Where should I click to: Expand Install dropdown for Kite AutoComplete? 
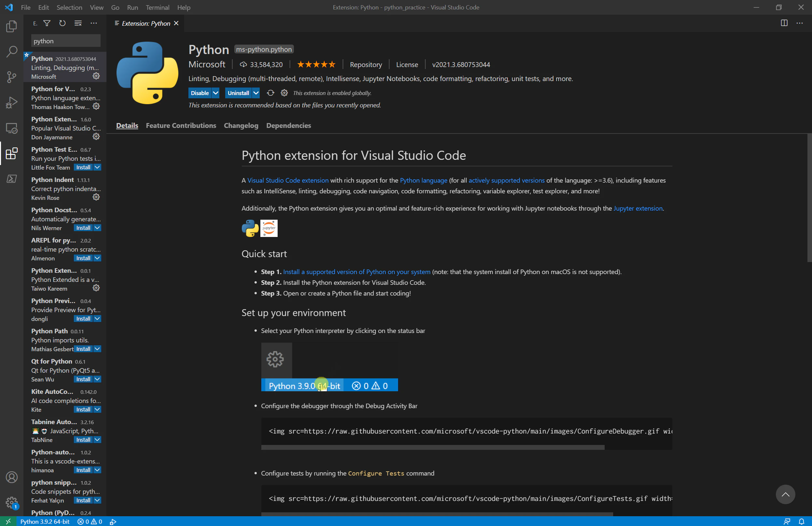pyautogui.click(x=97, y=409)
